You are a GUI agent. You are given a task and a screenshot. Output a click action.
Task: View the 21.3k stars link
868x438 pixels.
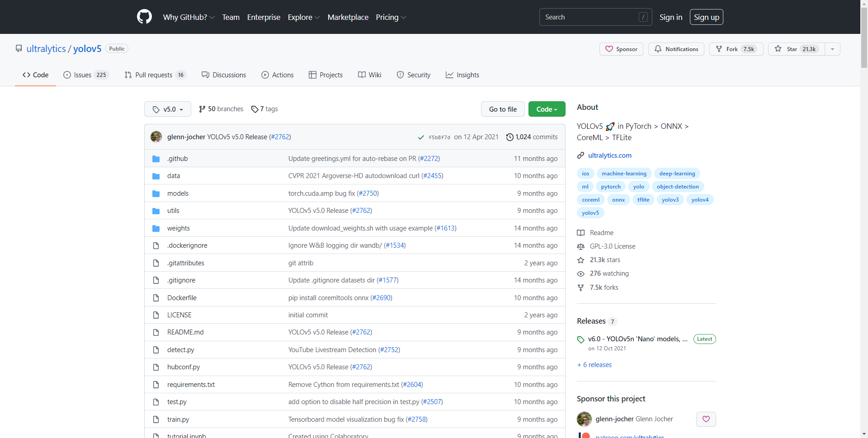click(599, 260)
